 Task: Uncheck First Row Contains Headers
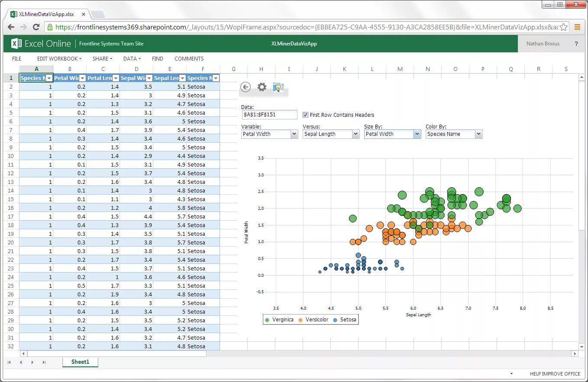[305, 115]
